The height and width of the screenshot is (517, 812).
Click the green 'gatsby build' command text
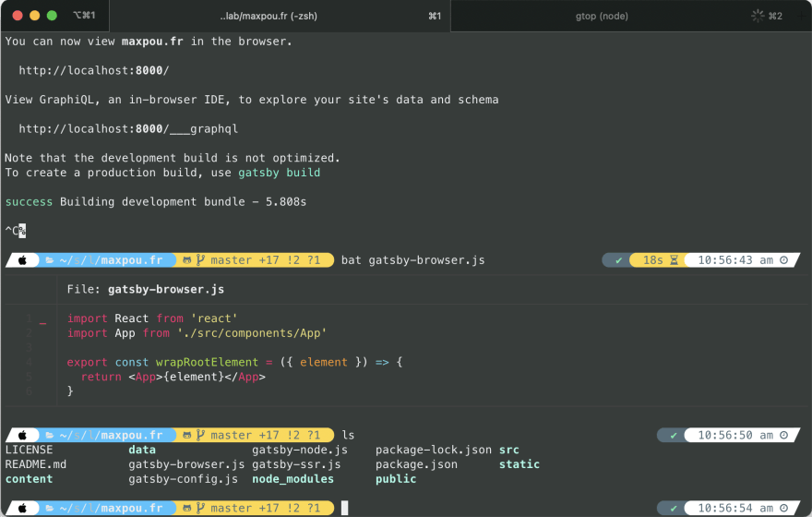[x=279, y=173]
